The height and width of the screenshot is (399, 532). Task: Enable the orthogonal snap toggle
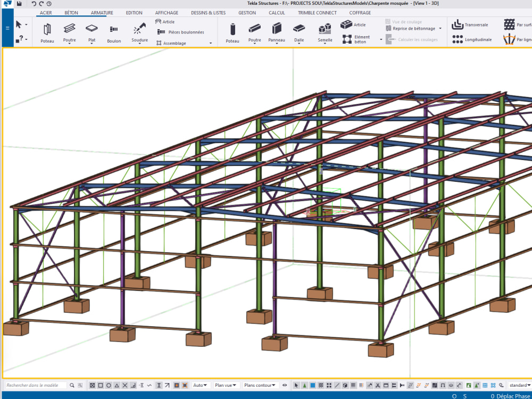pos(133,384)
